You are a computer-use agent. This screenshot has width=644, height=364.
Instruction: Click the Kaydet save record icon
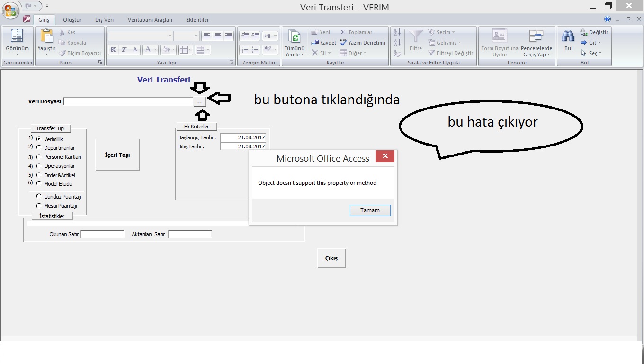(315, 43)
